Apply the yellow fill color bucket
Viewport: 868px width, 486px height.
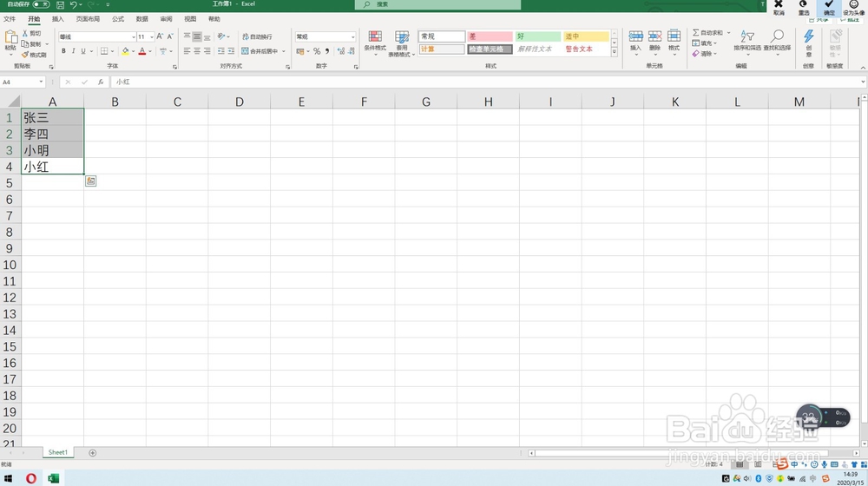126,51
